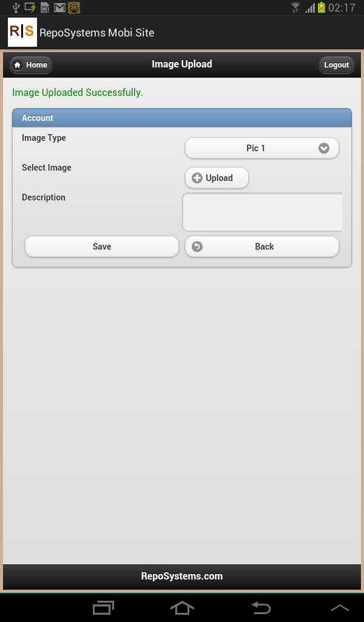Go Back using the Back button
Image resolution: width=364 pixels, height=622 pixels.
coord(262,247)
